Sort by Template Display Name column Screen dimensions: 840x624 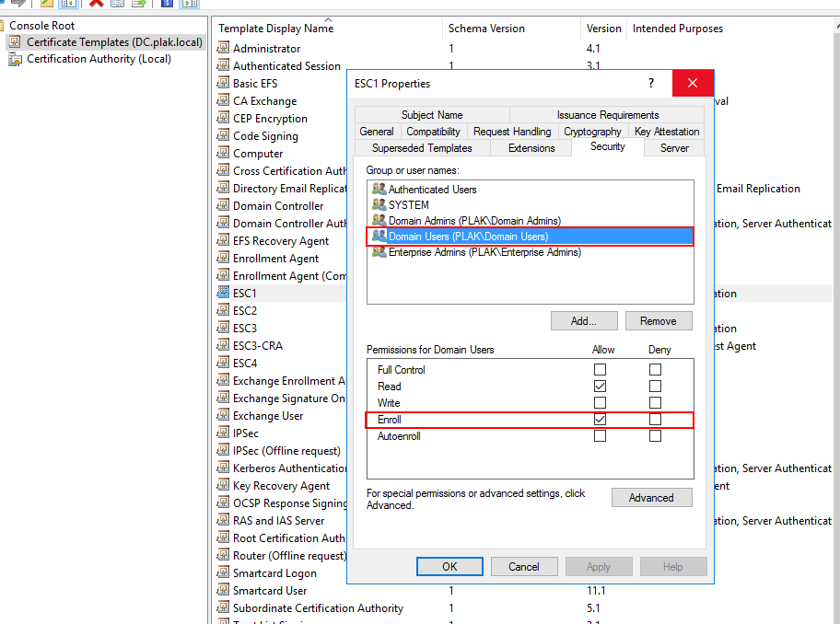point(276,29)
